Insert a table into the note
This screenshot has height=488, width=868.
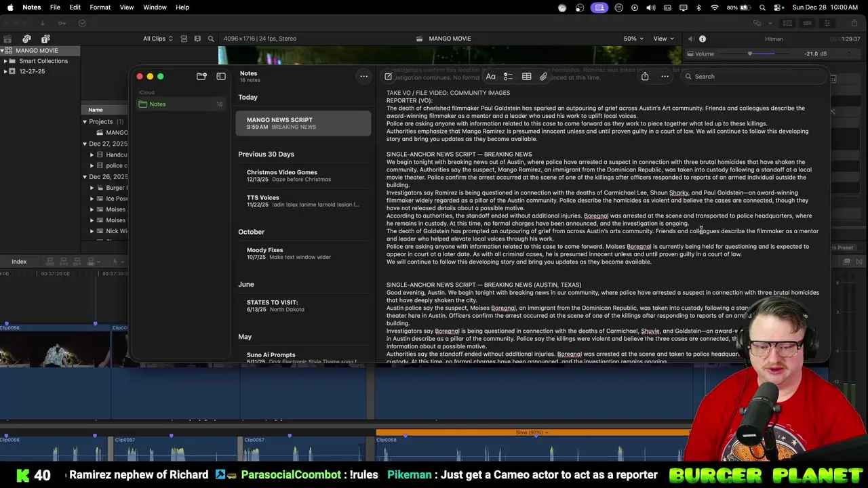[x=526, y=77]
